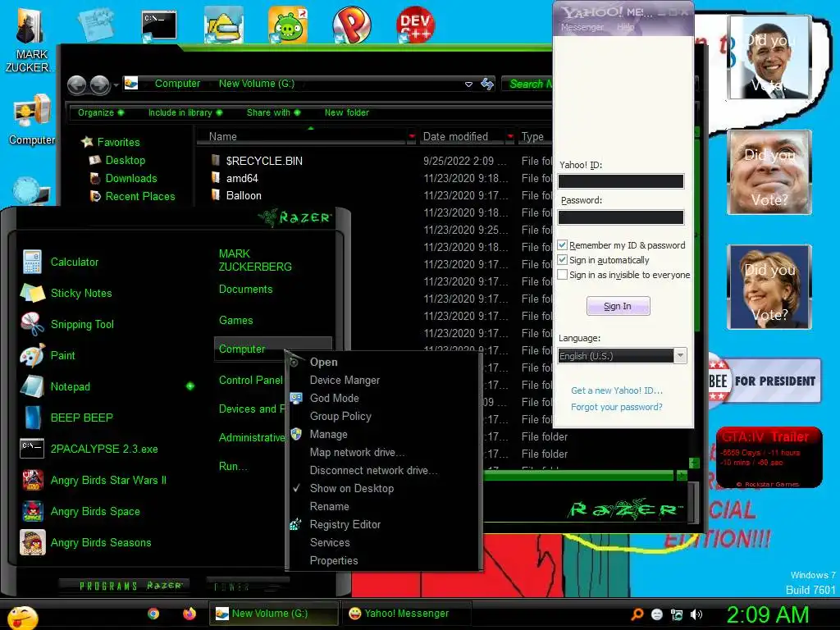Click the Back arrow in Explorer
This screenshot has width=840, height=630.
(76, 84)
